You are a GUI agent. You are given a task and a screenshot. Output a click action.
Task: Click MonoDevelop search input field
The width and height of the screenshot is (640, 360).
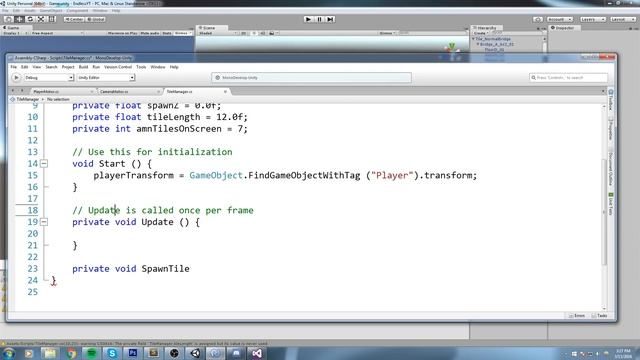click(x=568, y=78)
